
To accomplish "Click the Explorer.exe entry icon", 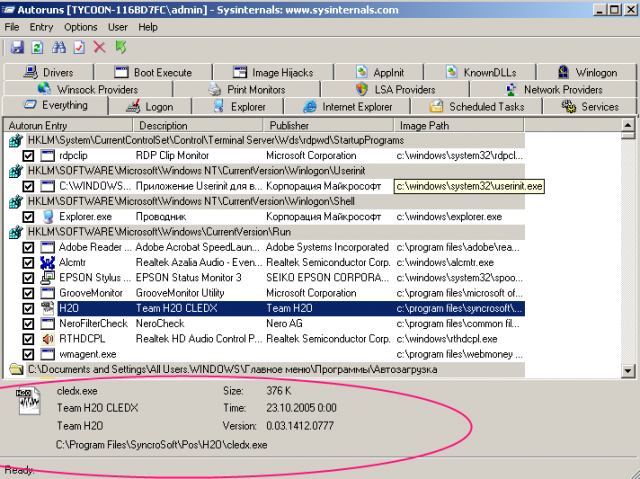I will click(x=47, y=216).
